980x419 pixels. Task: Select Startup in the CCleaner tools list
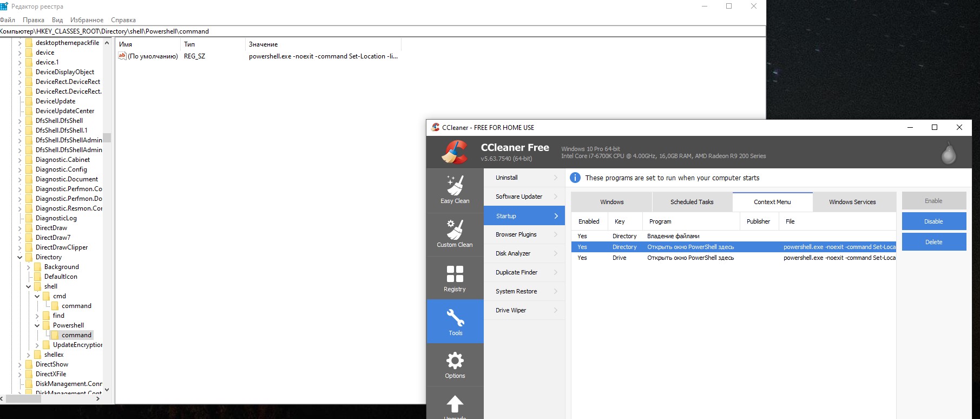point(524,216)
